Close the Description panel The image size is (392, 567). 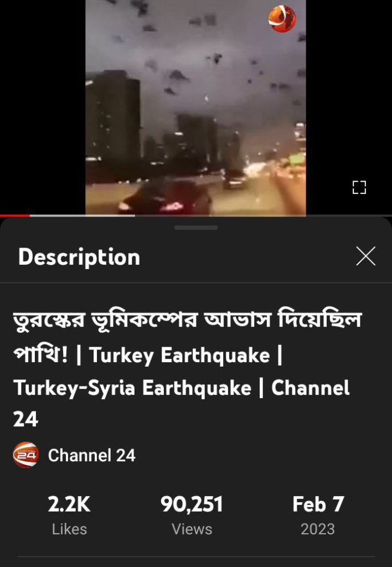point(365,256)
